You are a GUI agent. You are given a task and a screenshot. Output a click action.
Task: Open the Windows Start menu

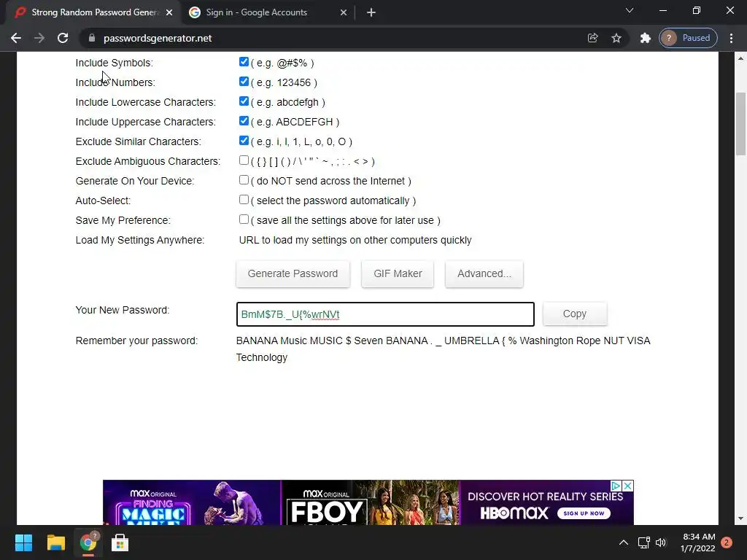pyautogui.click(x=23, y=542)
